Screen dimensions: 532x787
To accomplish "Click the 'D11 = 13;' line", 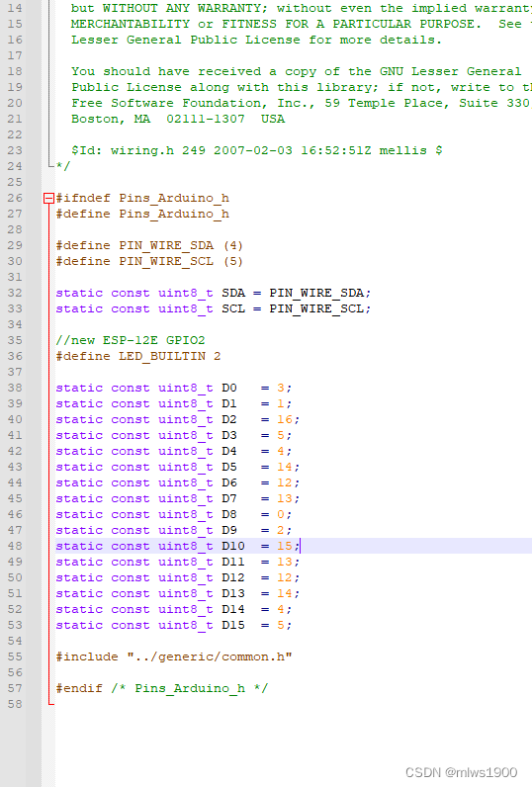I will [178, 562].
